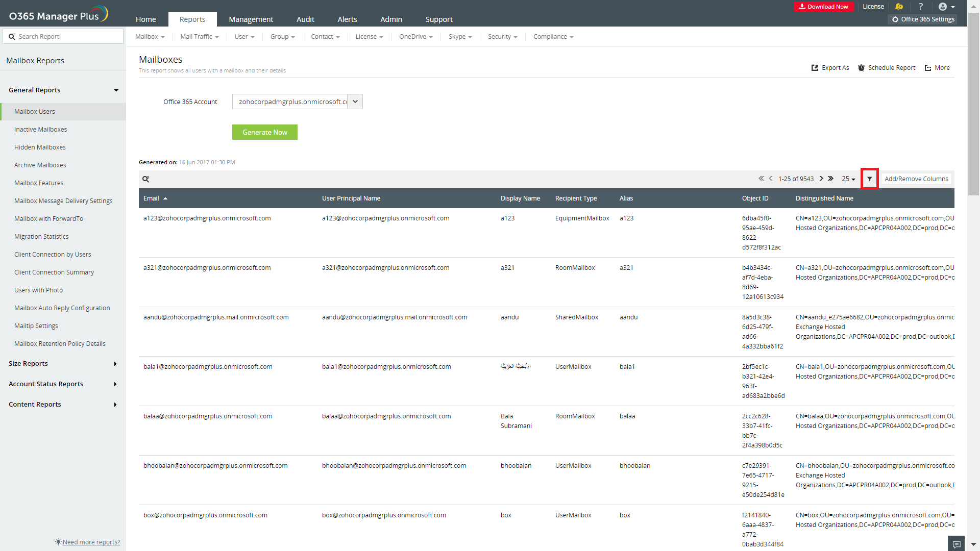Open the help question mark icon
Image resolution: width=980 pixels, height=551 pixels.
pos(920,7)
